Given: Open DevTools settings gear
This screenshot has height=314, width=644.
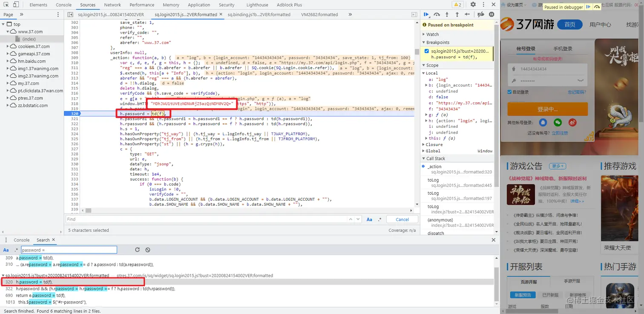Looking at the screenshot, I should pyautogui.click(x=473, y=5).
